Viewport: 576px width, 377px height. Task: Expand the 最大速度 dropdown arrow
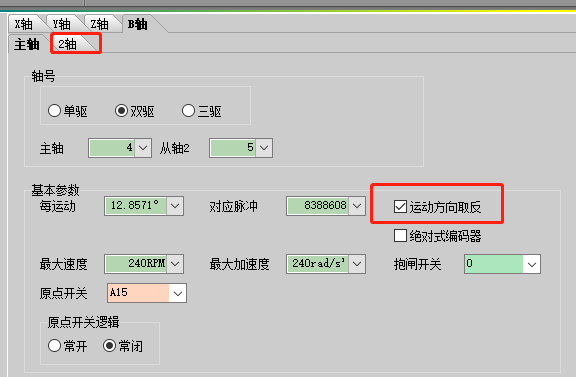(175, 264)
